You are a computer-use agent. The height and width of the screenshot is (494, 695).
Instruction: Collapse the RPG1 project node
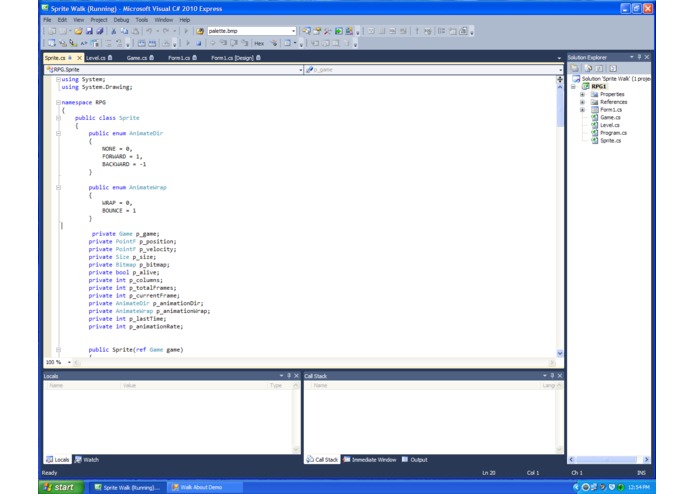tap(573, 87)
